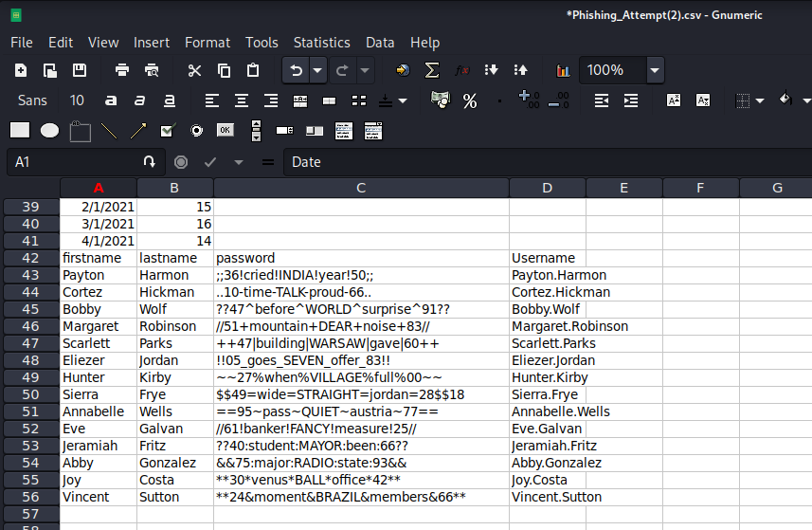Expand the undo history dropdown arrow
Screen dimensions: 812x530
click(x=317, y=70)
